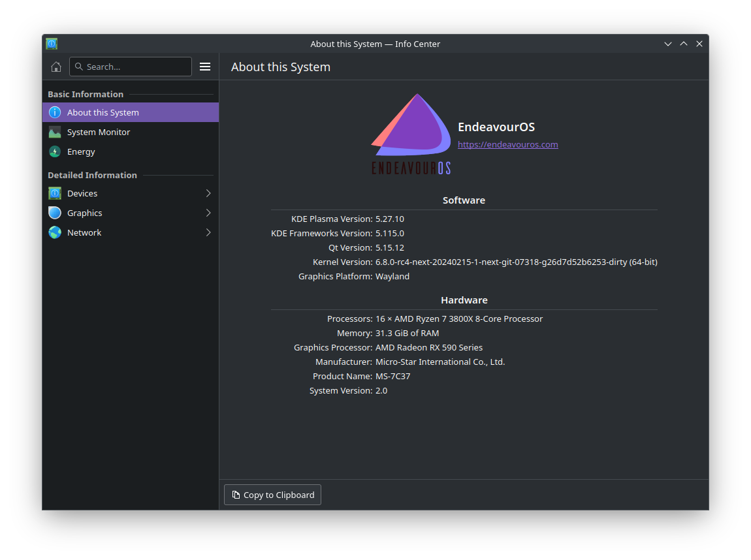Click the System Monitor icon
Image resolution: width=751 pixels, height=560 pixels.
tap(55, 132)
